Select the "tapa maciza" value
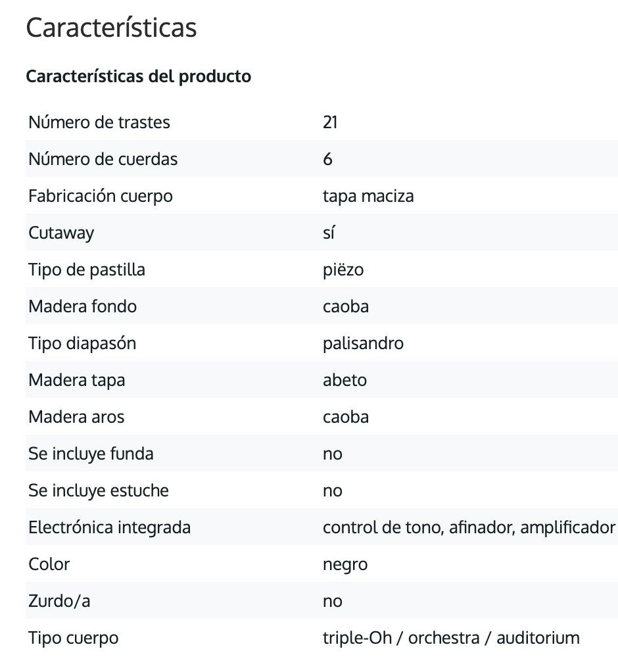 (368, 196)
